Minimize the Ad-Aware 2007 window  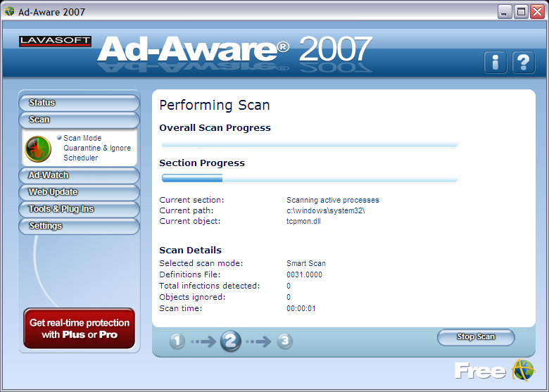(x=504, y=11)
